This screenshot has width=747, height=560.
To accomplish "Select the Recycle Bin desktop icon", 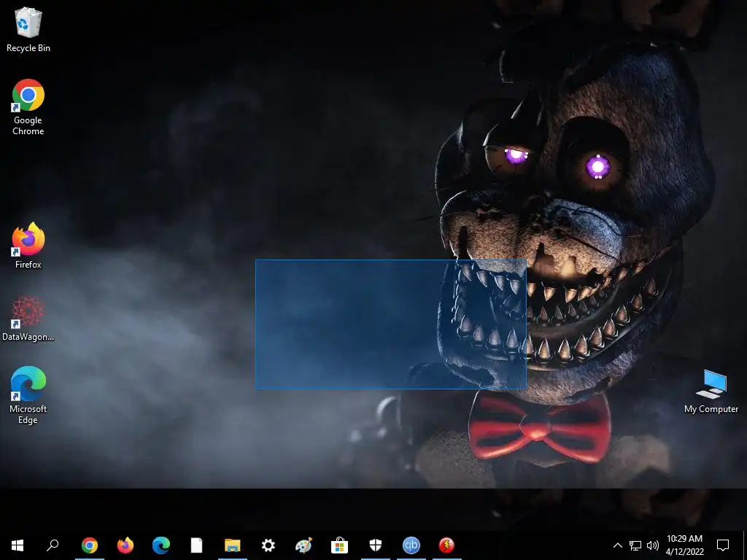I will (x=28, y=31).
